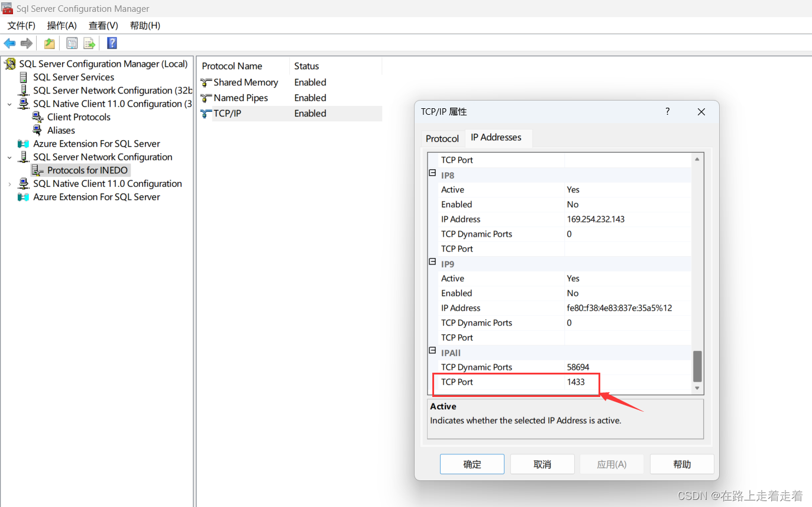This screenshot has height=507, width=812.
Task: Collapse the SQL Server Network Configuration node above Protocols for INEDO
Action: click(9, 157)
